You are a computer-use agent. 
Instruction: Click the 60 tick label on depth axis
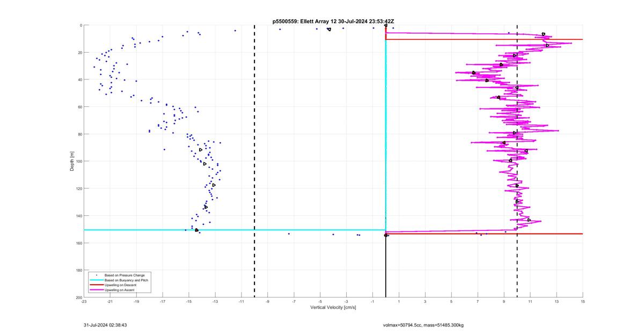pyautogui.click(x=79, y=107)
